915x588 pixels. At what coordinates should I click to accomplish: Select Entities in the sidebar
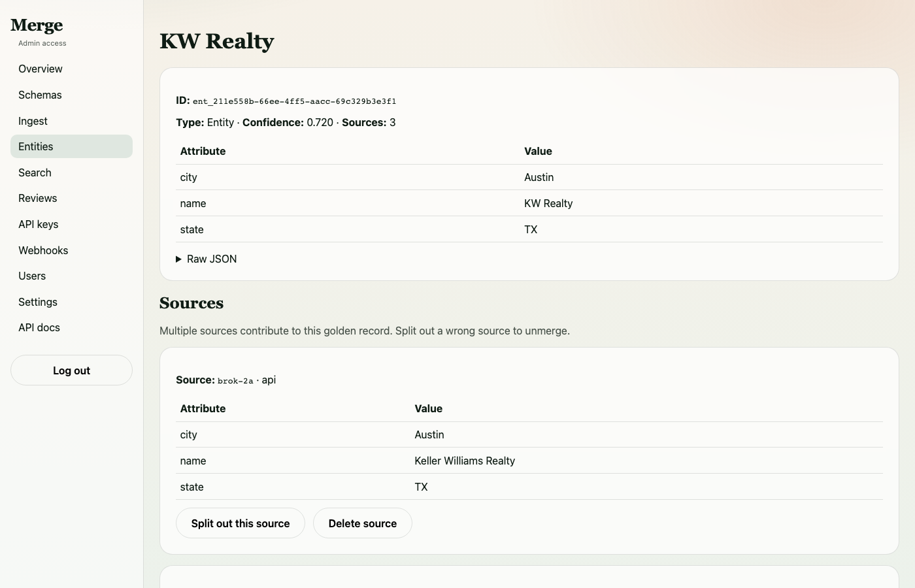[71, 146]
